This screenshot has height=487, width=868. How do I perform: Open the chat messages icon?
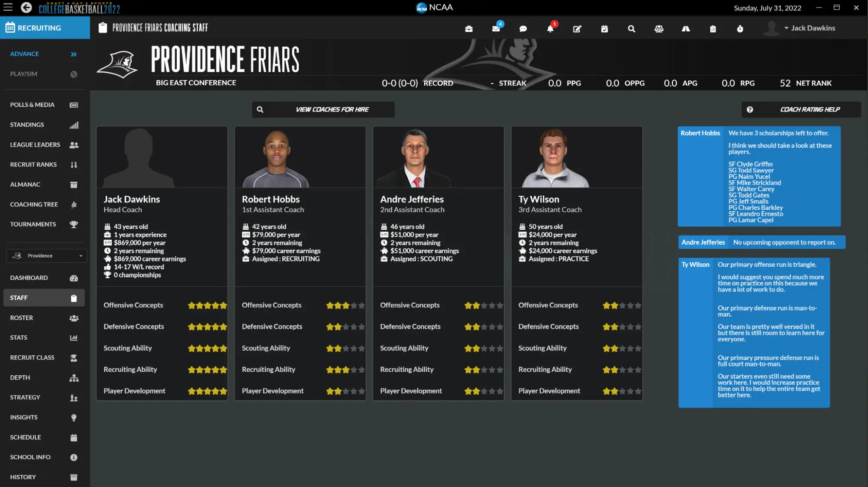tap(523, 29)
